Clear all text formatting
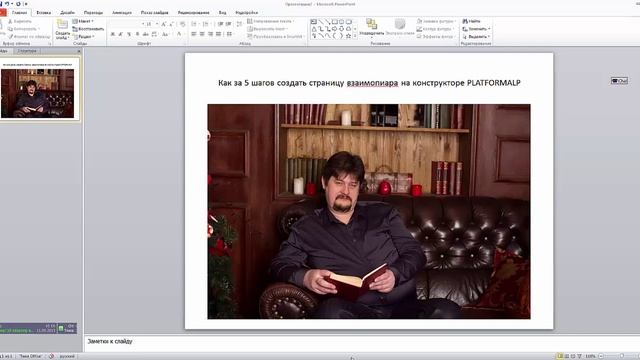The image size is (640, 360). click(x=182, y=24)
